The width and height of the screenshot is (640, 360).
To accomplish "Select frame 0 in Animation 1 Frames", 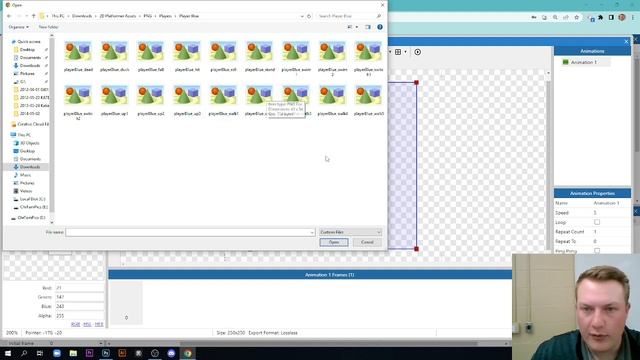I will [127, 302].
